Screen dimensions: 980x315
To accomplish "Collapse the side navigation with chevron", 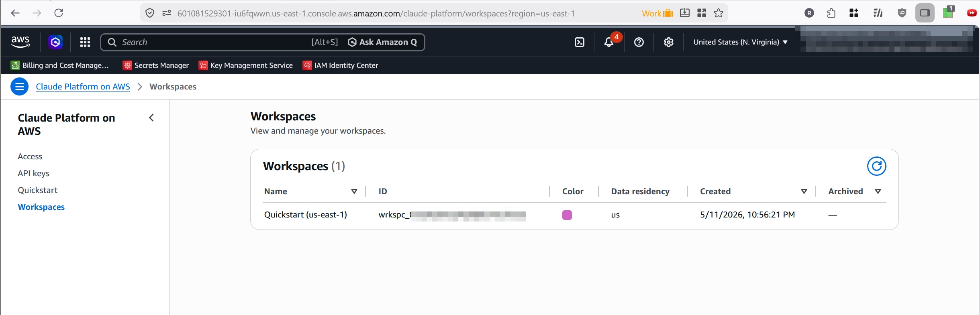I will tap(151, 118).
